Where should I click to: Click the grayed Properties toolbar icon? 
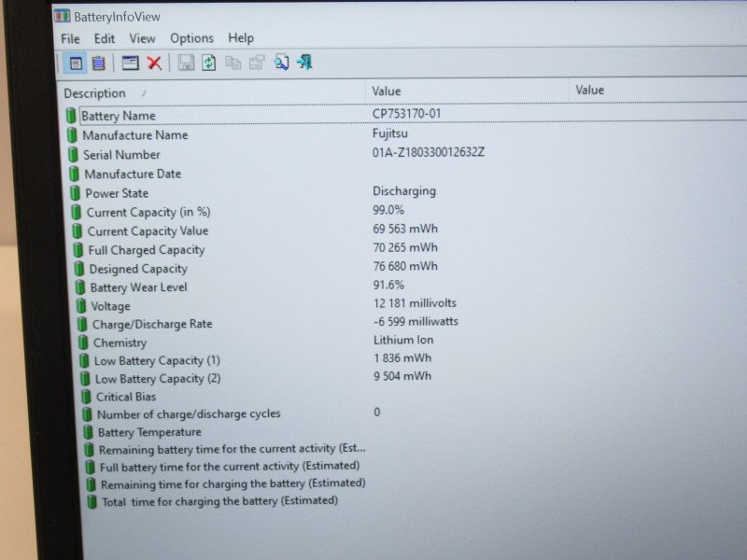(x=257, y=63)
